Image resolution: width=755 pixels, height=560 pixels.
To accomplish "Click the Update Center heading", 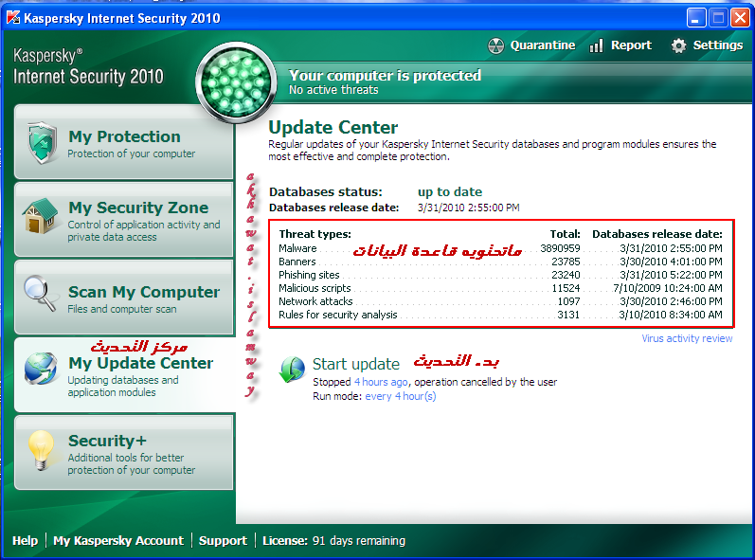I will click(333, 128).
